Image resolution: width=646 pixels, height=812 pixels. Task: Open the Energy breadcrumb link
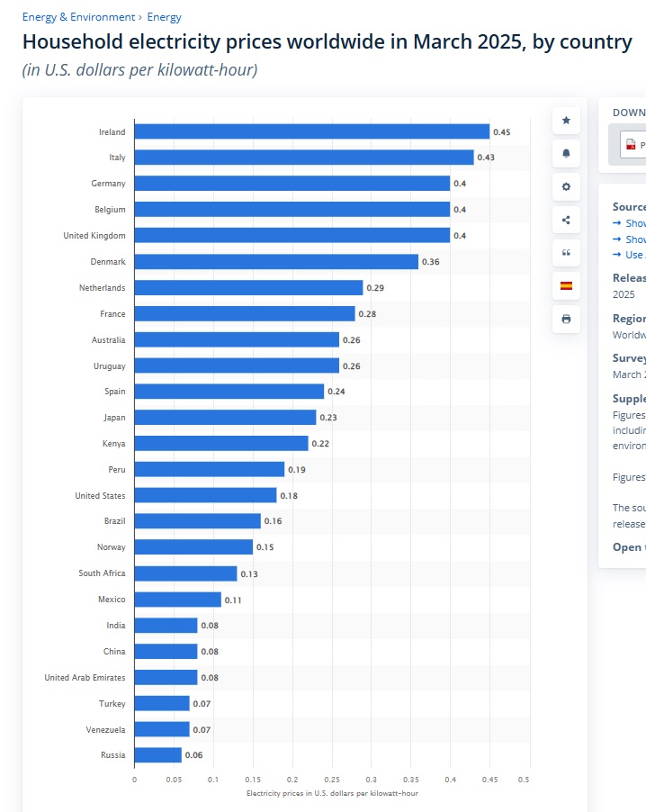(164, 17)
